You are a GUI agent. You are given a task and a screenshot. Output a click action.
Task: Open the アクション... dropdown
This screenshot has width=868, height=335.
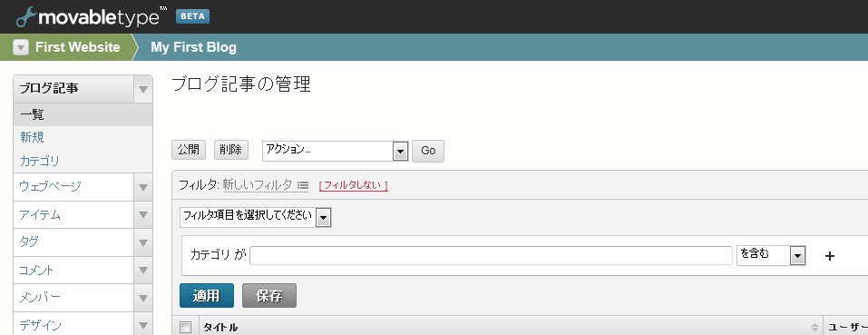tap(335, 151)
